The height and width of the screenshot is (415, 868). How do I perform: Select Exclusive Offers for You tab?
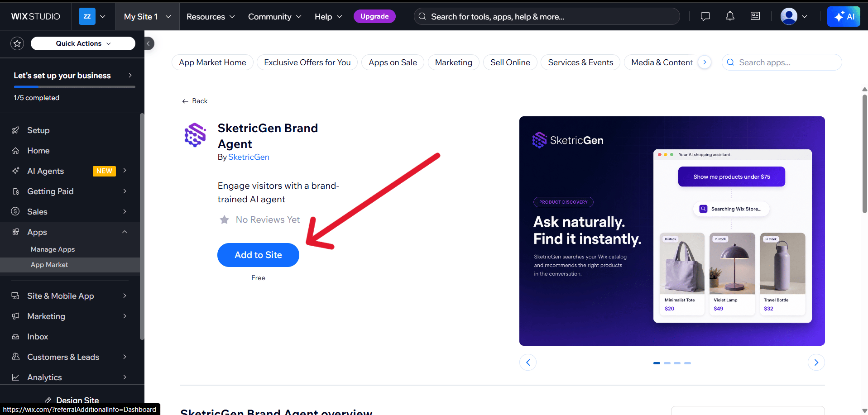[307, 62]
